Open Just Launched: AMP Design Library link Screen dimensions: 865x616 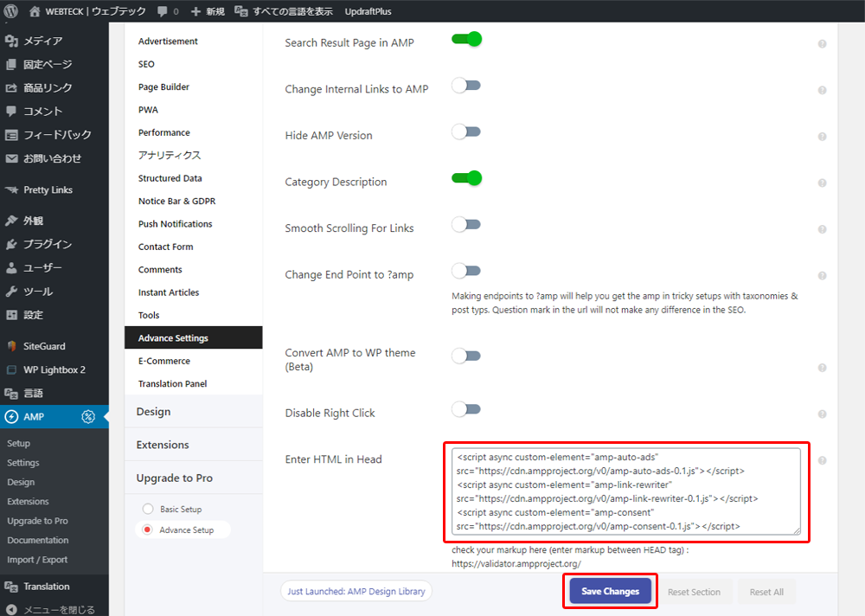[356, 591]
